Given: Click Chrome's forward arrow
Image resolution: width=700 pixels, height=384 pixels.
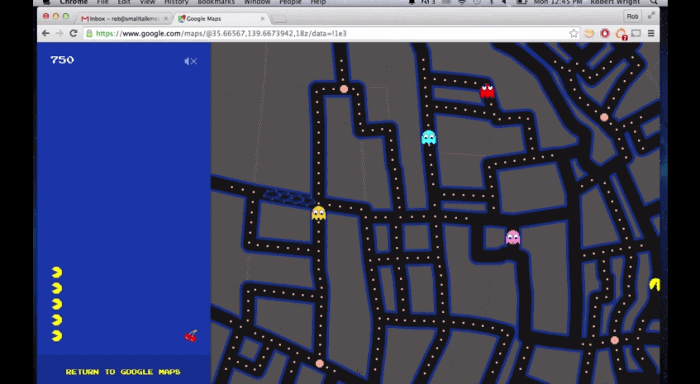Looking at the screenshot, I should [x=59, y=33].
